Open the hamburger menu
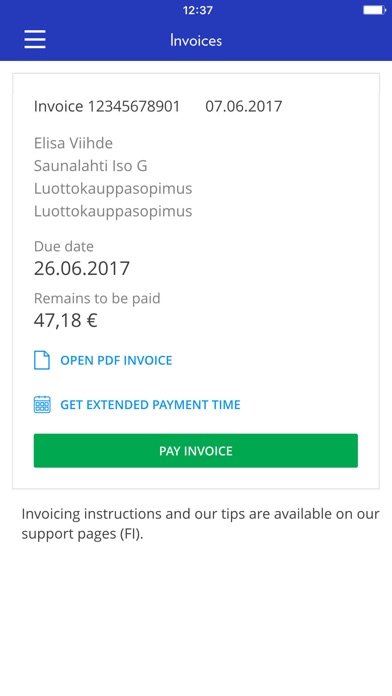This screenshot has height=696, width=392. [35, 40]
